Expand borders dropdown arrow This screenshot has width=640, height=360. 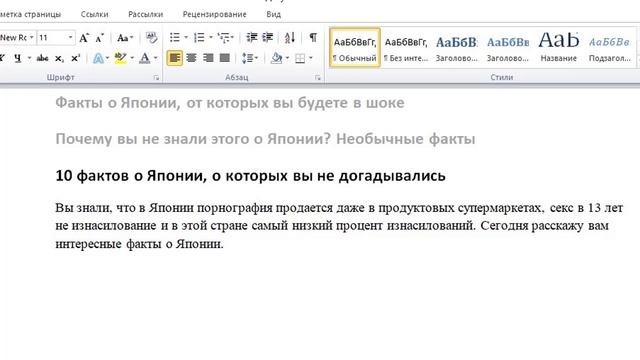point(311,58)
